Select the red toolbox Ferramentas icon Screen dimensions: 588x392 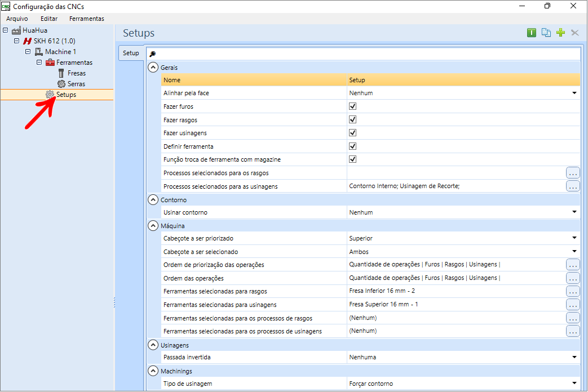[50, 63]
